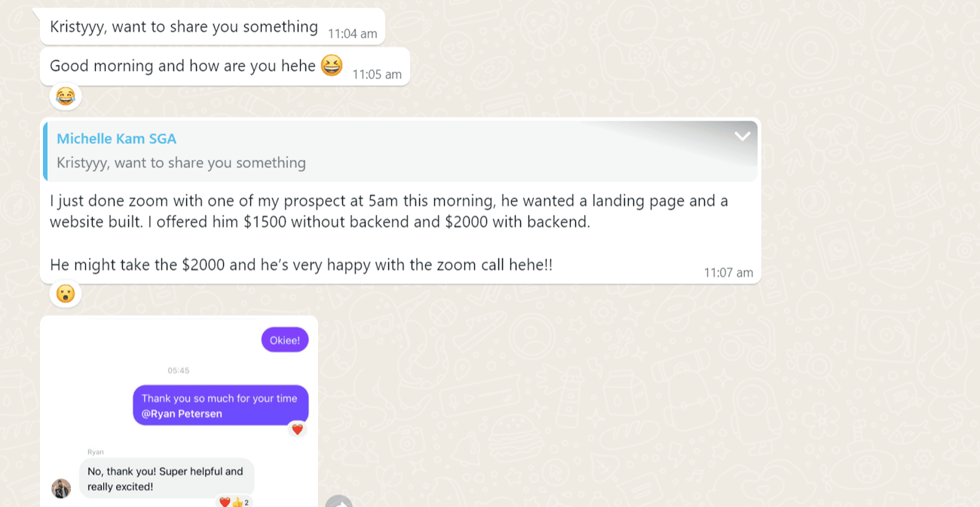Click the heart and thumbs-up reaction count
This screenshot has width=980, height=507.
(234, 502)
